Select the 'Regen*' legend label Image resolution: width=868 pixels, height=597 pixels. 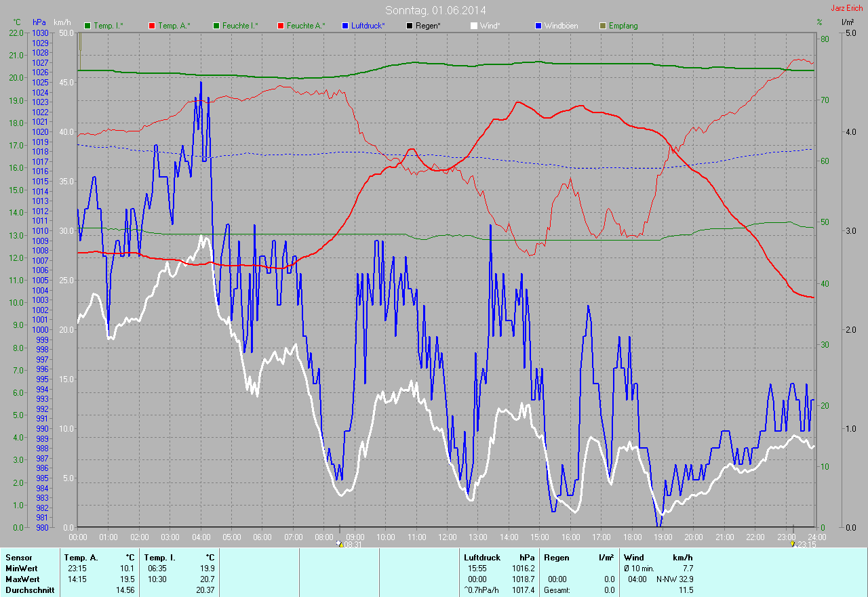(x=428, y=26)
